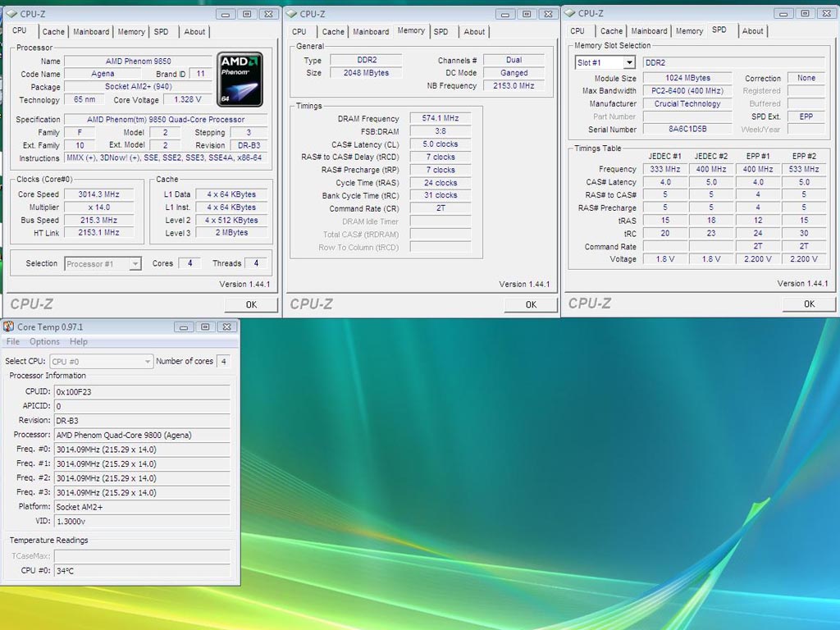Click the NB Frequency value '2153.0 MHz'
Image resolution: width=840 pixels, height=630 pixels.
(x=514, y=85)
